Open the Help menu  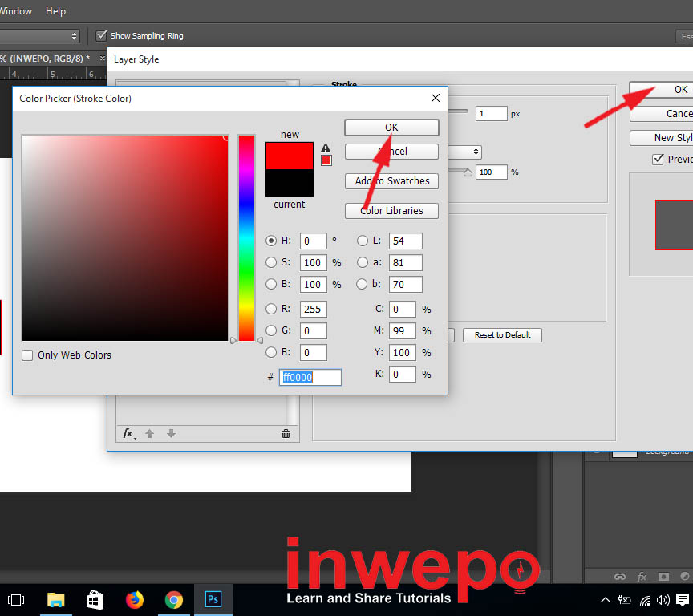tap(56, 11)
